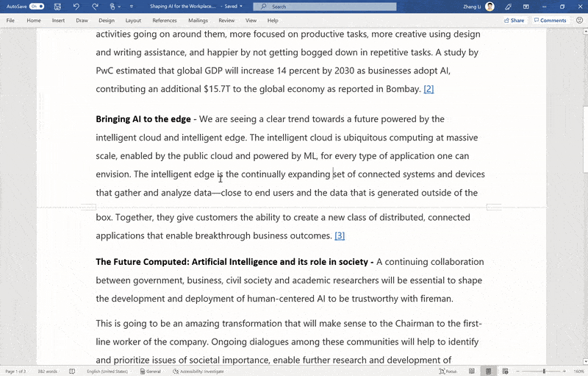Select Print Layout view icon

488,372
